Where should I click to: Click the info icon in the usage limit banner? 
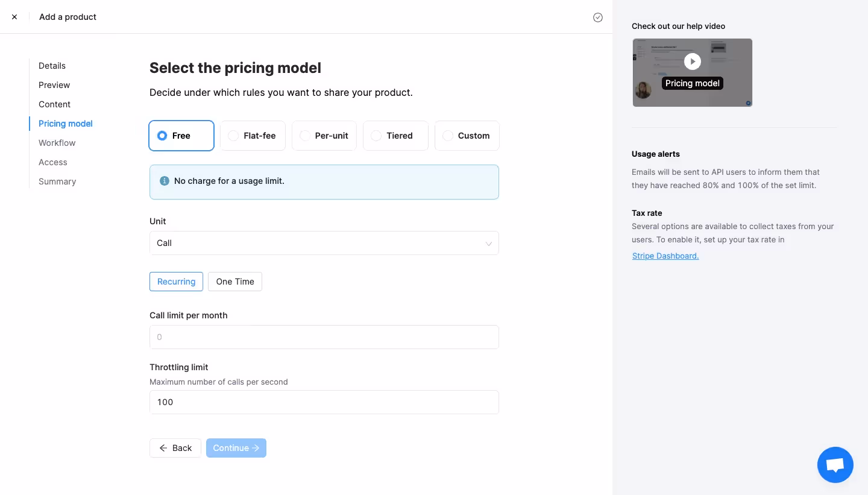tap(165, 181)
